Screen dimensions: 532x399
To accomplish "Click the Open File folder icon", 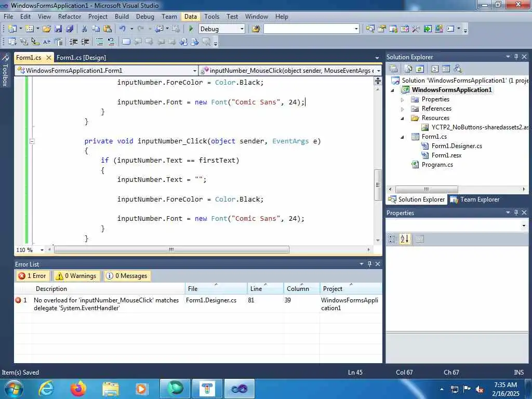I will point(47,29).
